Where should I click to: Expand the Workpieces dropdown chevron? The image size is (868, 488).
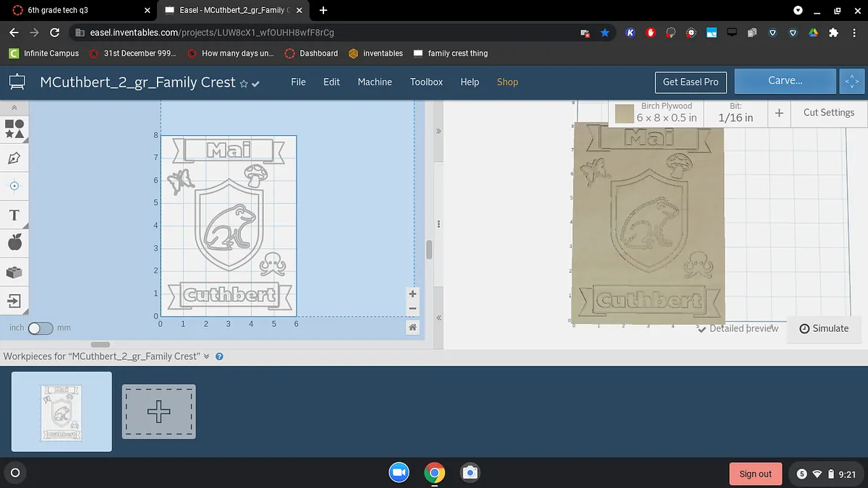click(207, 356)
